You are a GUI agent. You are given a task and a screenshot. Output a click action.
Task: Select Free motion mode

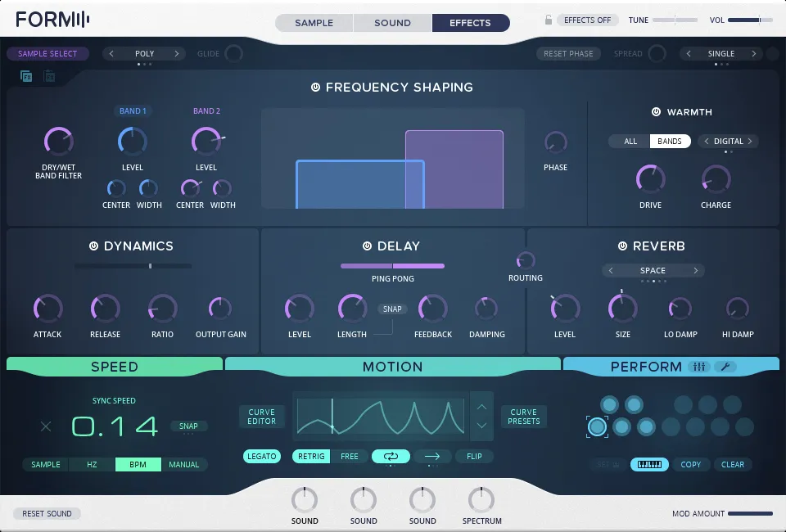click(x=350, y=457)
